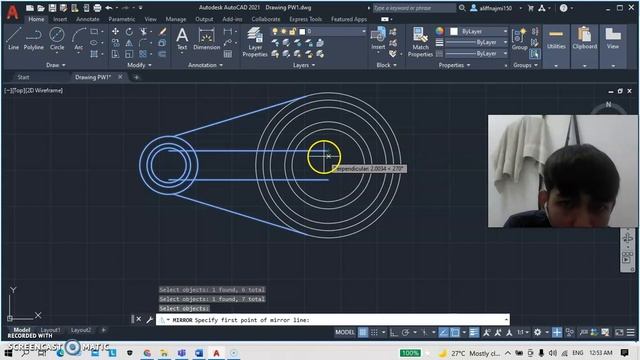Screen dimensions: 640x360
Task: Toggle the layer 0 lock icon
Action: [x=292, y=31]
